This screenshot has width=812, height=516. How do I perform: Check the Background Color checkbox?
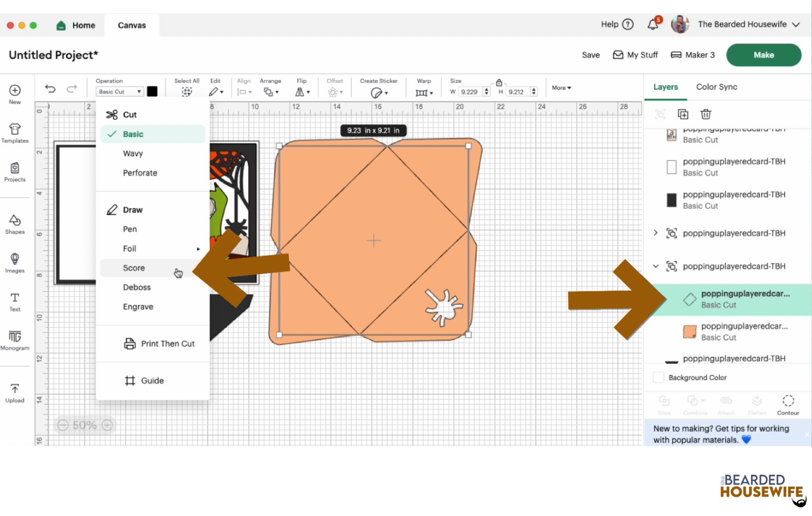(658, 377)
